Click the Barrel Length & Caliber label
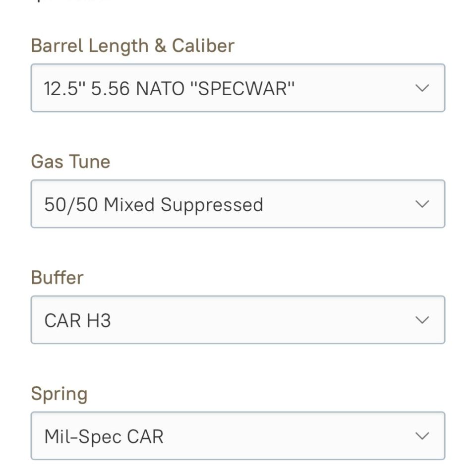476x476 pixels. click(x=133, y=46)
